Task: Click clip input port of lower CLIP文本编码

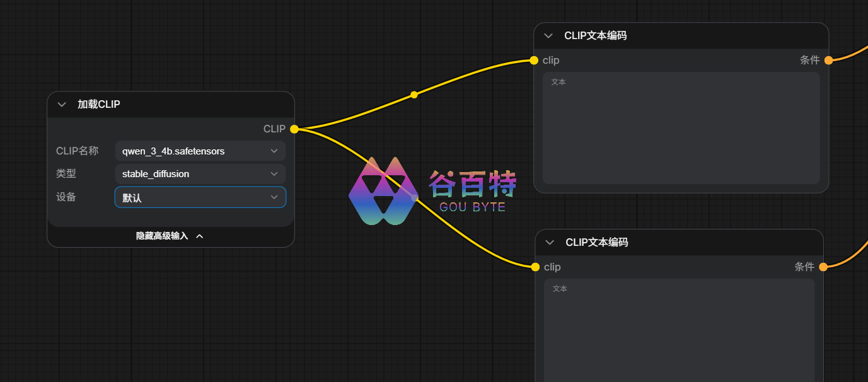Action: (535, 267)
